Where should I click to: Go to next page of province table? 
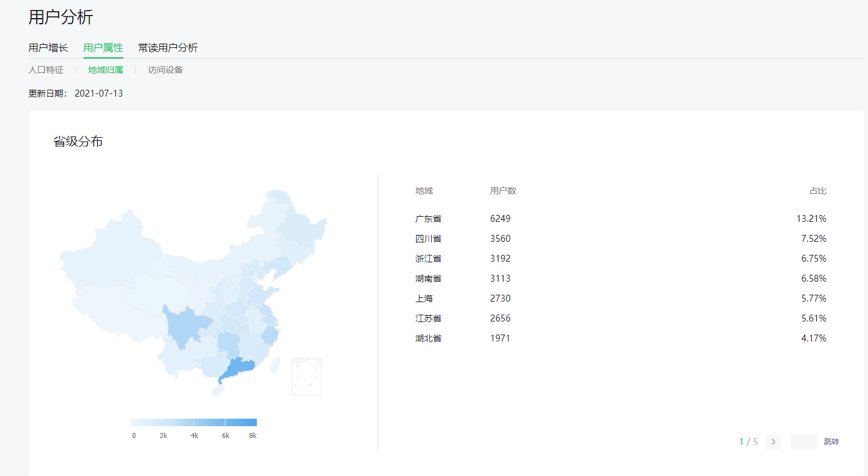point(773,442)
